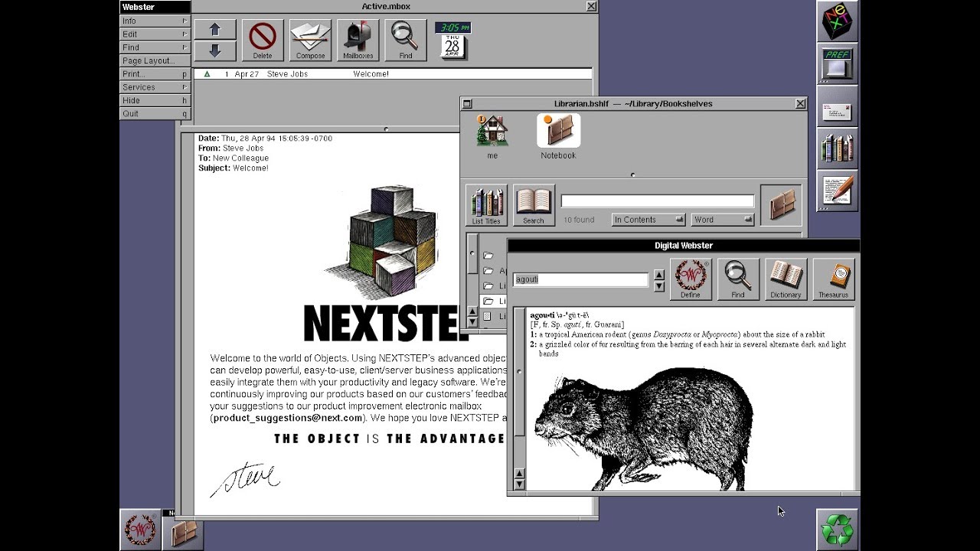Open the Mail envelope icon in the dock
The width and height of the screenshot is (980, 551).
pyautogui.click(x=837, y=105)
